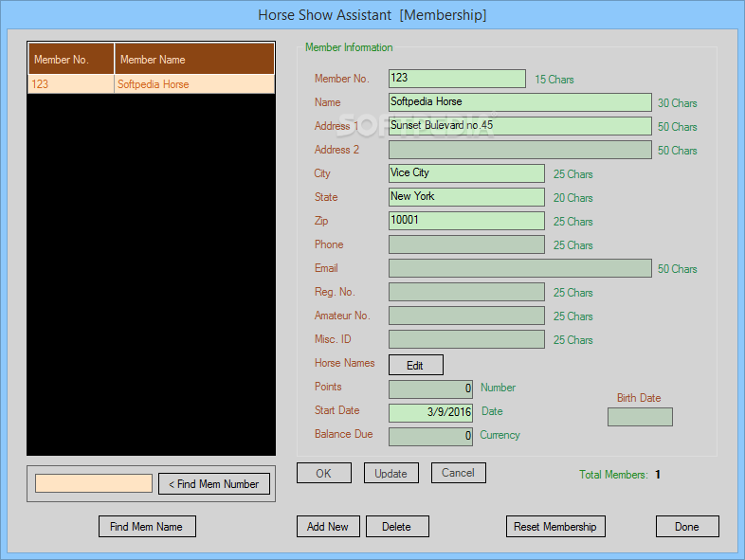Click the Find Mem Number button
Image resolution: width=745 pixels, height=560 pixels.
[214, 483]
